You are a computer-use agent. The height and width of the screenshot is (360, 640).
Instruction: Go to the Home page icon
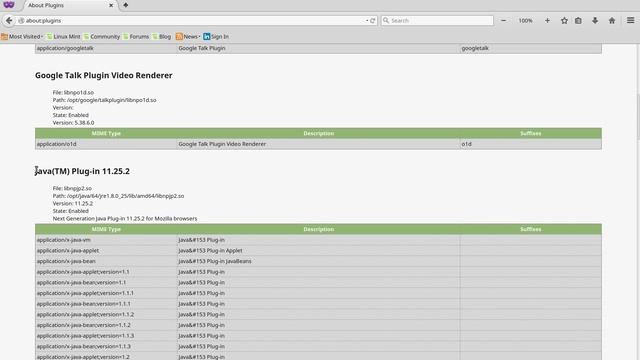coord(612,20)
